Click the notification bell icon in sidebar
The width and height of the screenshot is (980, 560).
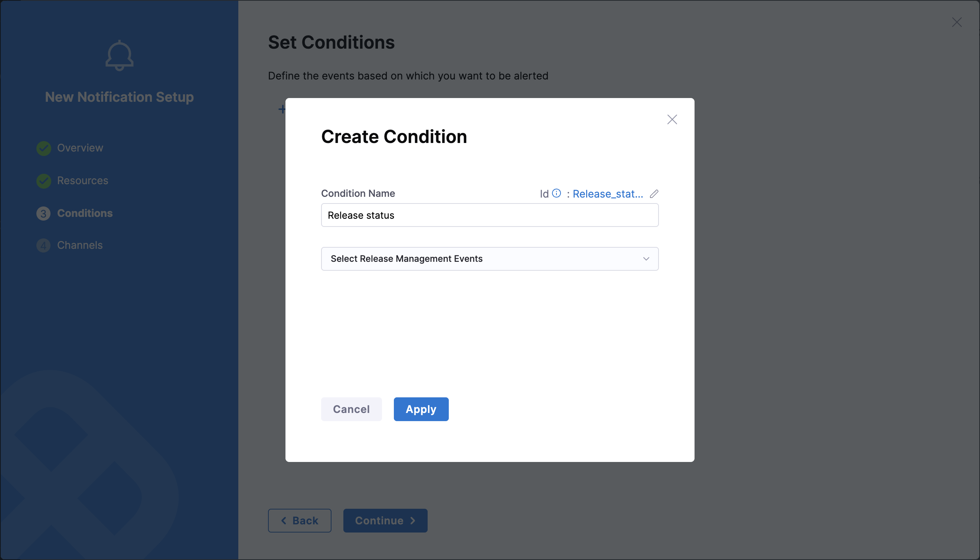(120, 56)
